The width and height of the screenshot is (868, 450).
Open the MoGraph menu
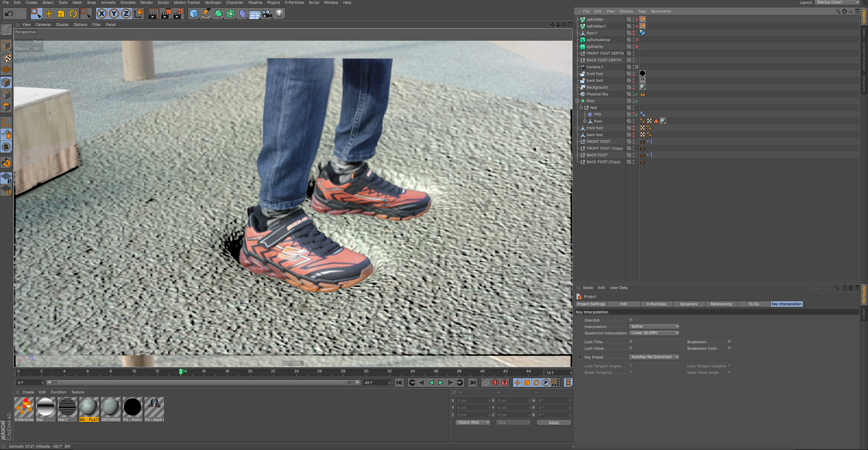(x=213, y=3)
